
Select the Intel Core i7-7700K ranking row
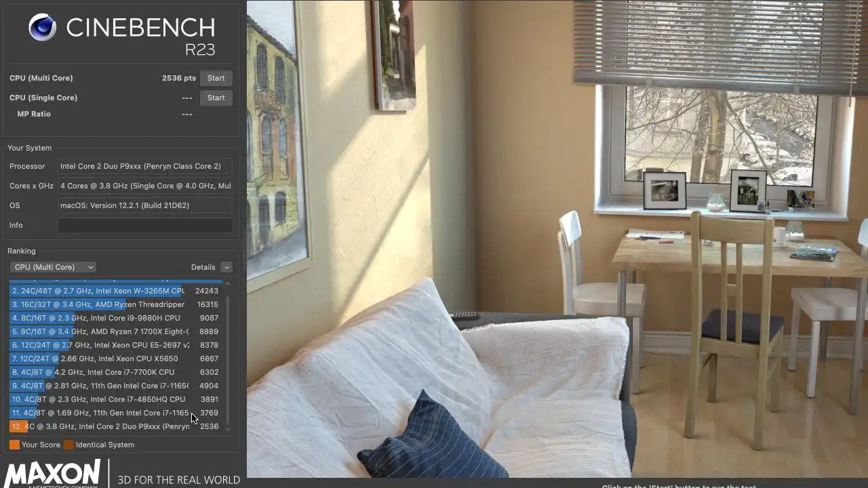click(x=115, y=372)
